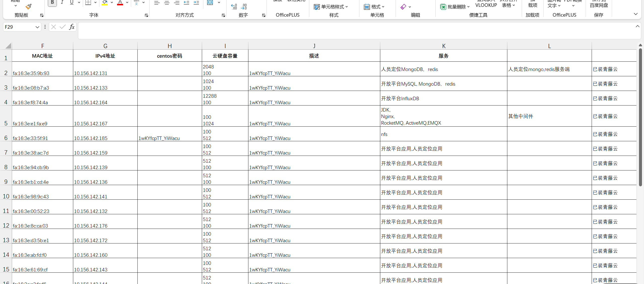
Task: Decrease decimal places
Action: pyautogui.click(x=244, y=7)
